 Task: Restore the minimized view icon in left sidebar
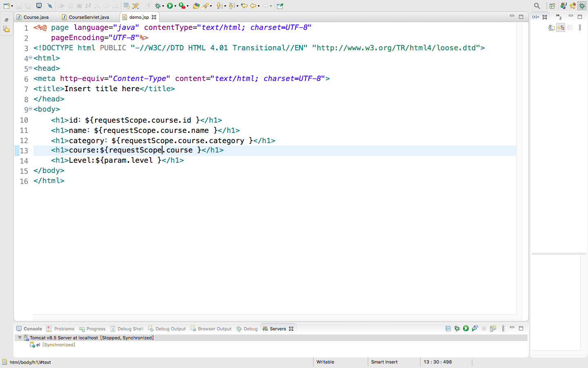(x=7, y=20)
